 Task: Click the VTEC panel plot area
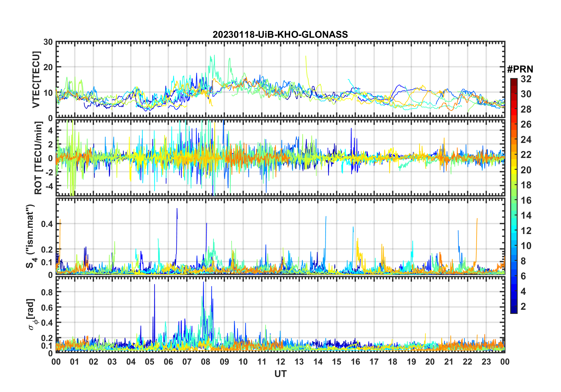pyautogui.click(x=280, y=80)
